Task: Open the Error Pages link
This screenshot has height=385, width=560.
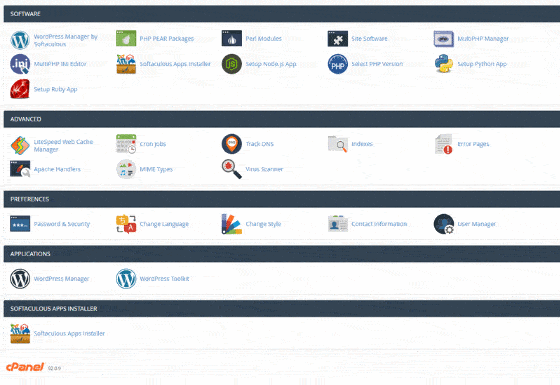Action: tap(473, 144)
